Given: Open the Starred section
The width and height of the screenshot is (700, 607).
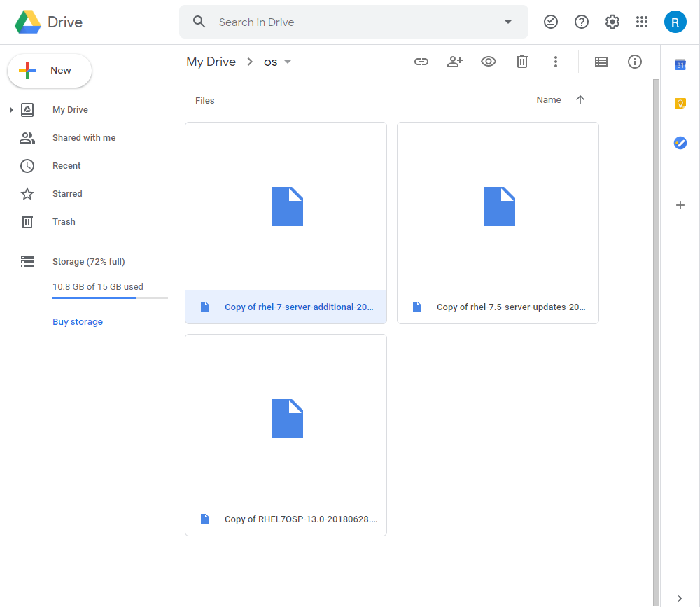Looking at the screenshot, I should point(67,194).
